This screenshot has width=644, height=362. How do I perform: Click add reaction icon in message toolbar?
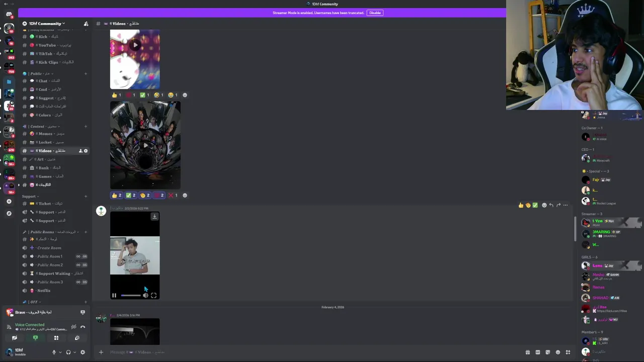[544, 205]
